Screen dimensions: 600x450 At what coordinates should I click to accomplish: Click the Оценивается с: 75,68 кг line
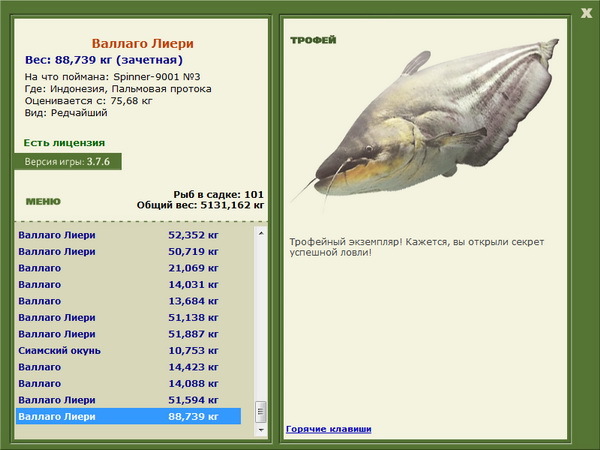[x=89, y=101]
